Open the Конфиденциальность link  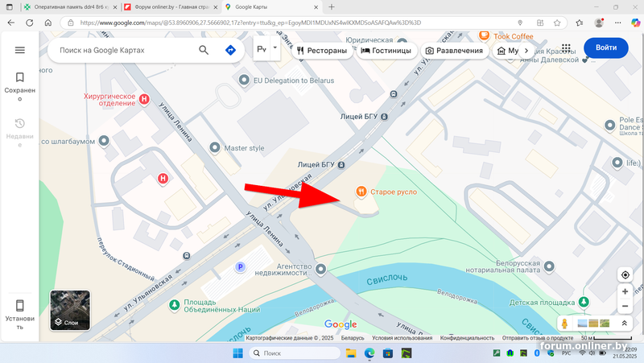pos(467,338)
